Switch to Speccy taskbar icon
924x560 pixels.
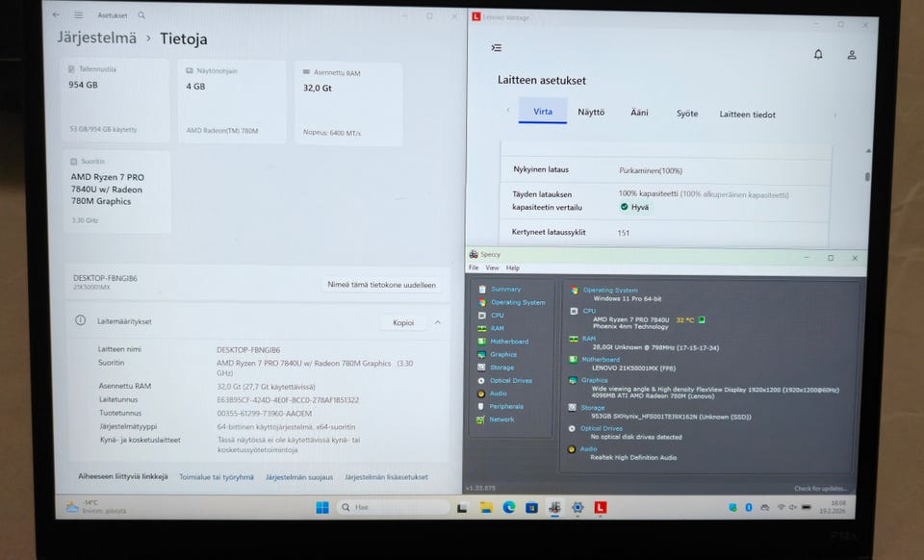pos(554,508)
